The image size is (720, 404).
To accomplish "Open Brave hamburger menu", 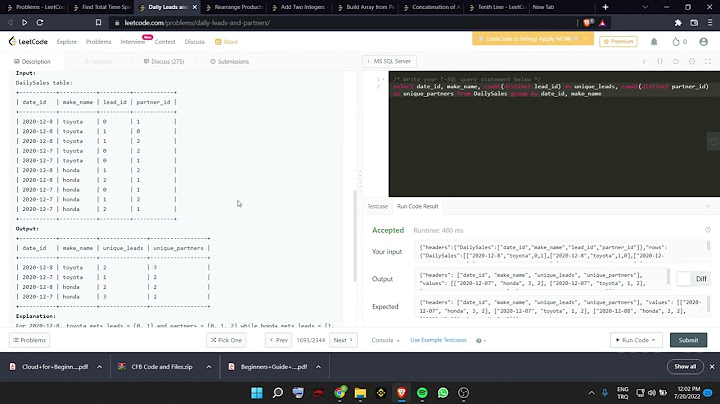I will (710, 22).
